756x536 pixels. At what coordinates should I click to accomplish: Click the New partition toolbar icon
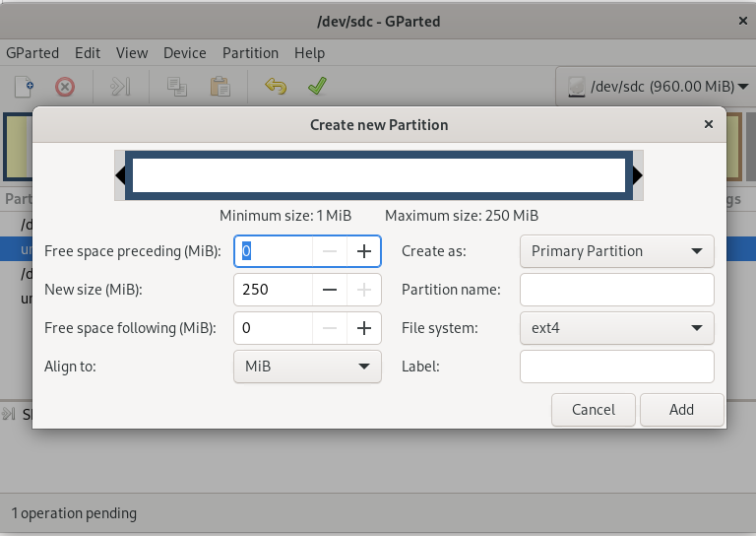tap(24, 87)
